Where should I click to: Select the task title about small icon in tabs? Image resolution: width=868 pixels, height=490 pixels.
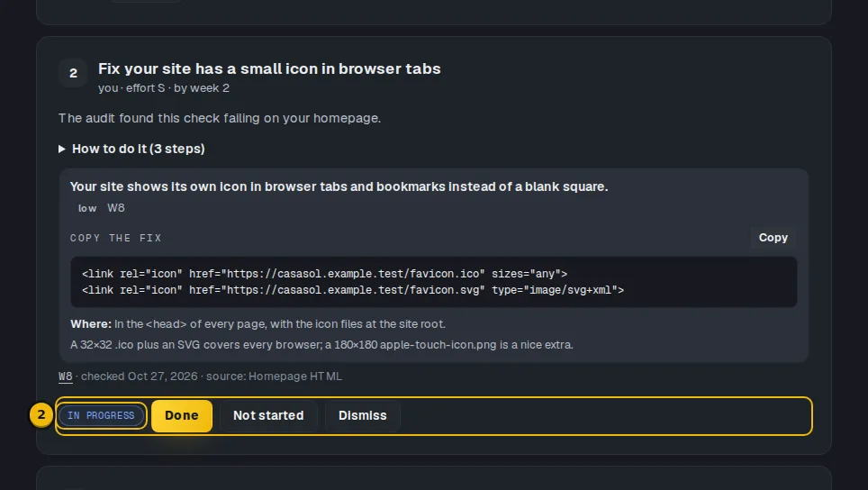269,68
